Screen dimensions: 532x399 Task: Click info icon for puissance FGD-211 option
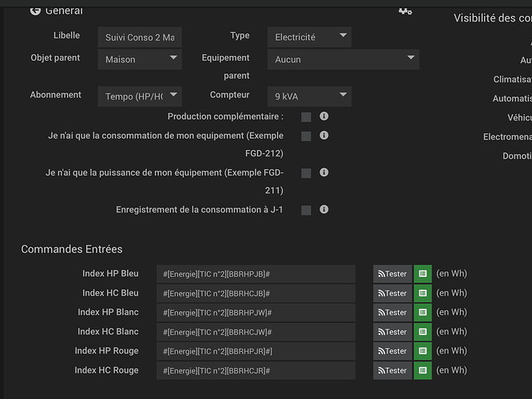tap(324, 172)
